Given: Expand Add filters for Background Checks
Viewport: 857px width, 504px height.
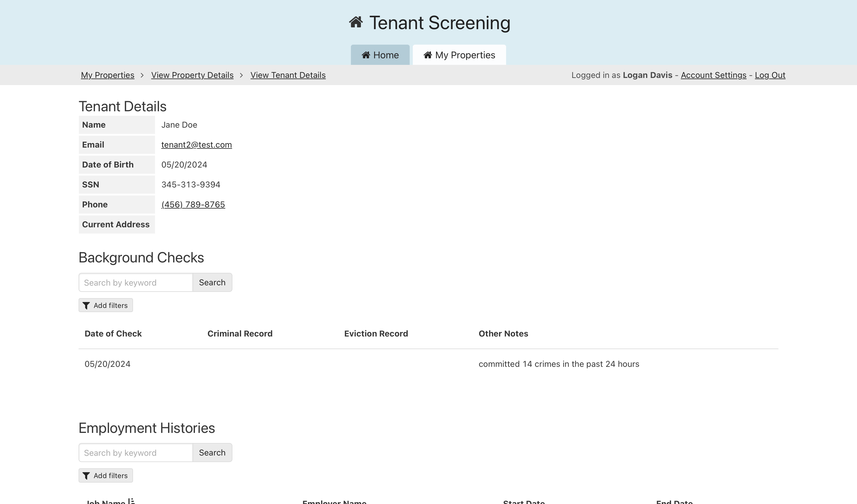Looking at the screenshot, I should (105, 305).
